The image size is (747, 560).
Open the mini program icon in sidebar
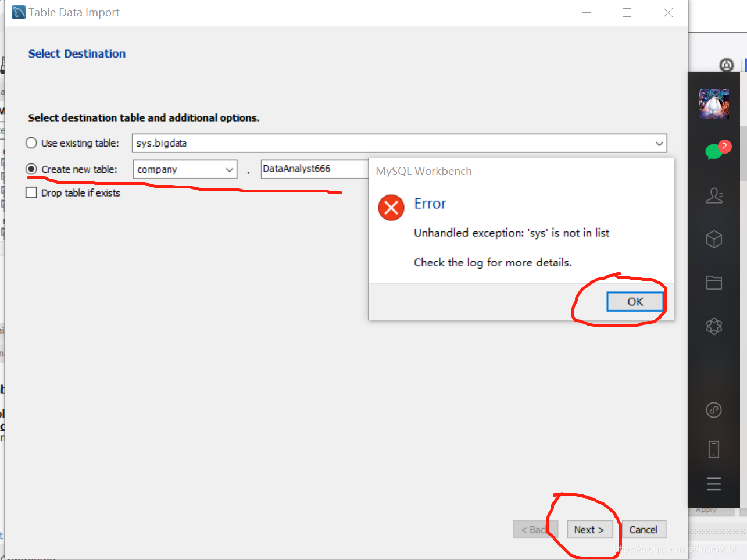click(714, 410)
